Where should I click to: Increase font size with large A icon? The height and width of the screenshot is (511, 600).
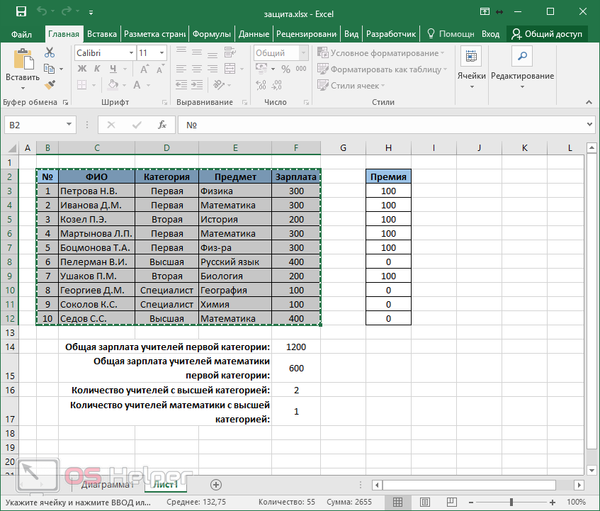click(x=144, y=69)
